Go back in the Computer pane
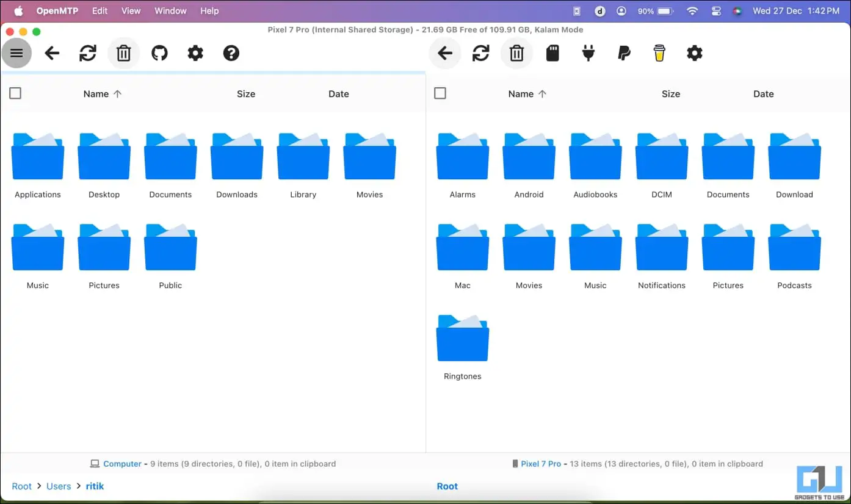 (53, 53)
